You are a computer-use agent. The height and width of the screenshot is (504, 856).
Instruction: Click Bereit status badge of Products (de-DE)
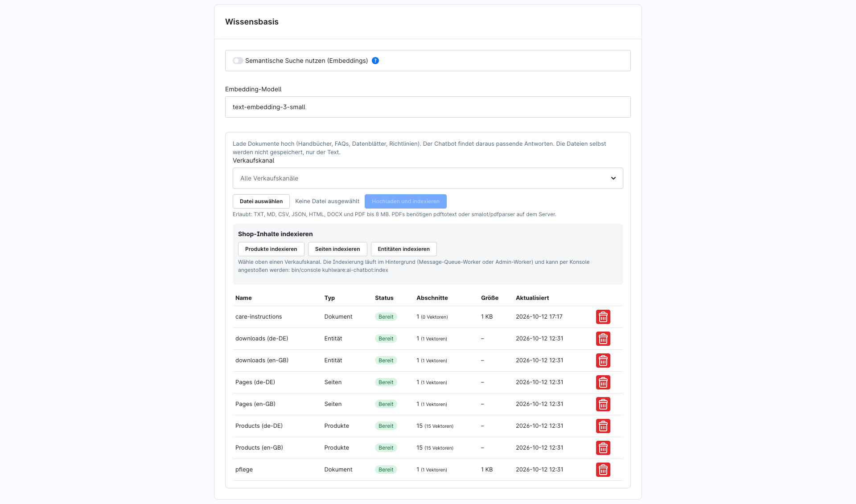[386, 426]
